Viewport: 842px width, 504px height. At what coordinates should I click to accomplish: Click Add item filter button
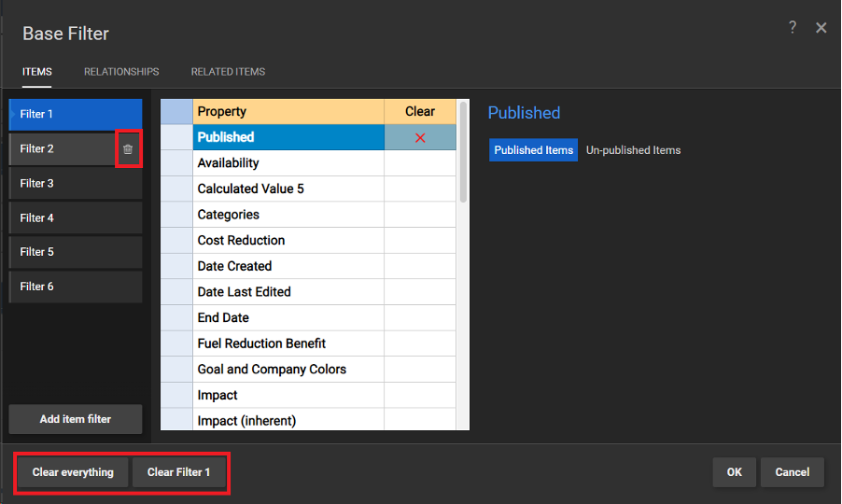pyautogui.click(x=76, y=419)
